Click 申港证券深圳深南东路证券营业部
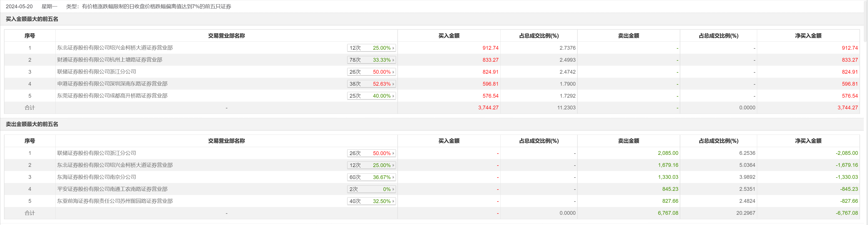Viewport: 868px width, 225px height. pyautogui.click(x=112, y=84)
